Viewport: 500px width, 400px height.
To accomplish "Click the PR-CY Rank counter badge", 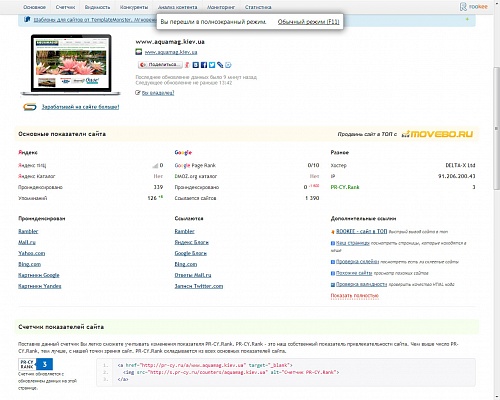I will 35,364.
